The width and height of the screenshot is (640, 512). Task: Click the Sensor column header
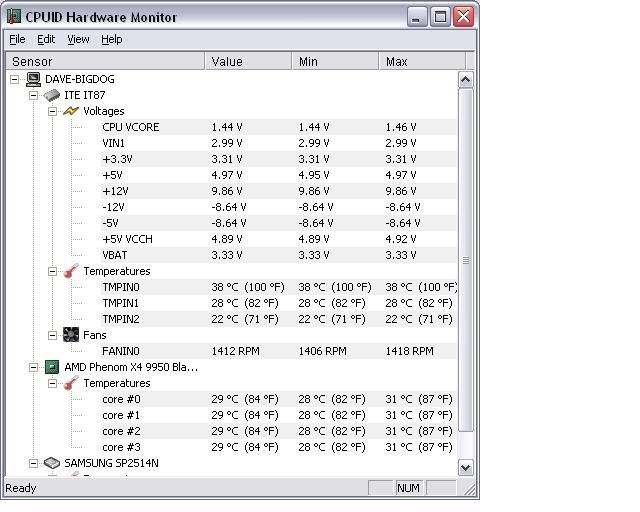105,61
